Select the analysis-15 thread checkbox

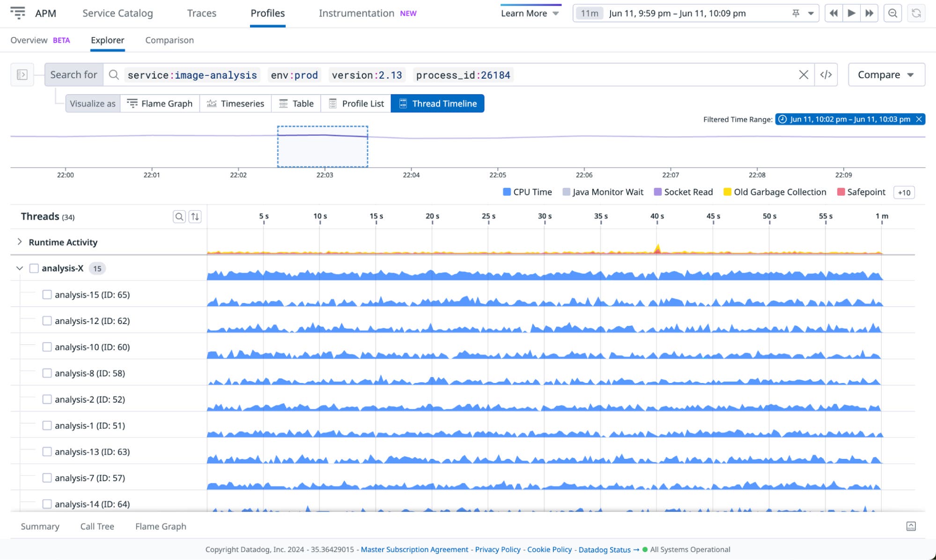(47, 295)
